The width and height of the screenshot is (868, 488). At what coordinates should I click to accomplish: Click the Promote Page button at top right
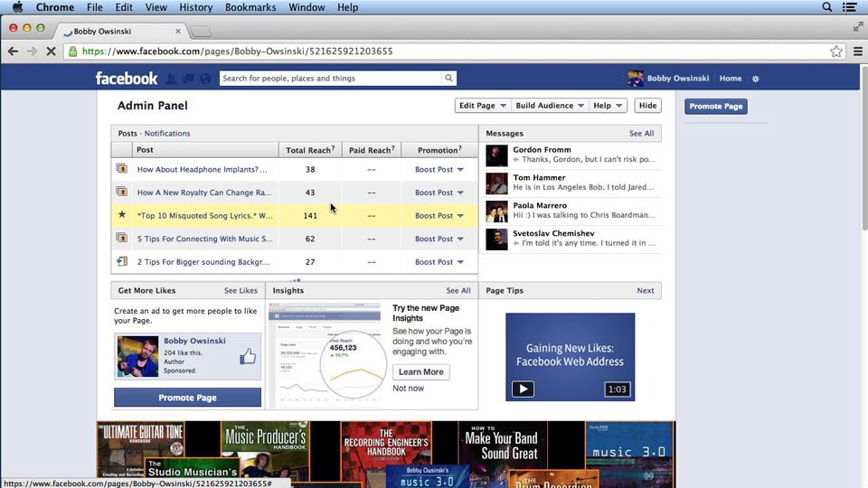click(716, 107)
